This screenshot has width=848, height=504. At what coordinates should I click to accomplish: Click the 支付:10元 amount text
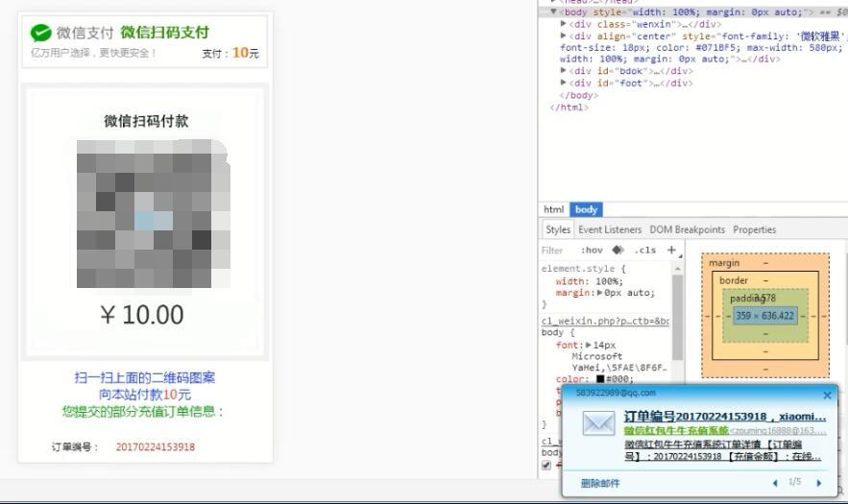coord(230,53)
